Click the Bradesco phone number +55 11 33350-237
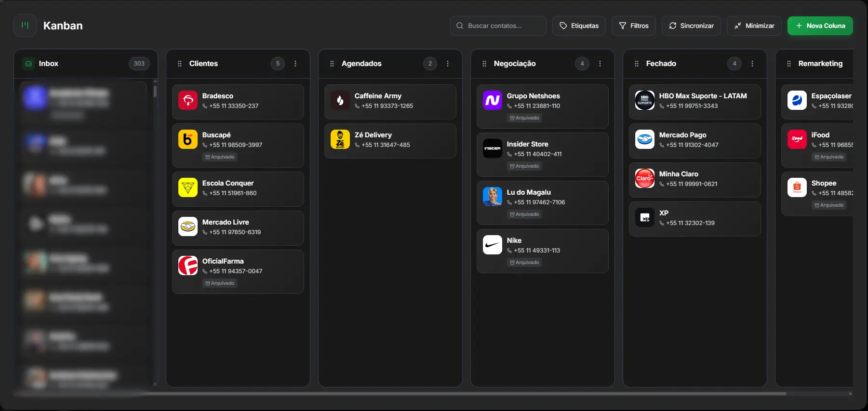This screenshot has width=868, height=411. [234, 106]
